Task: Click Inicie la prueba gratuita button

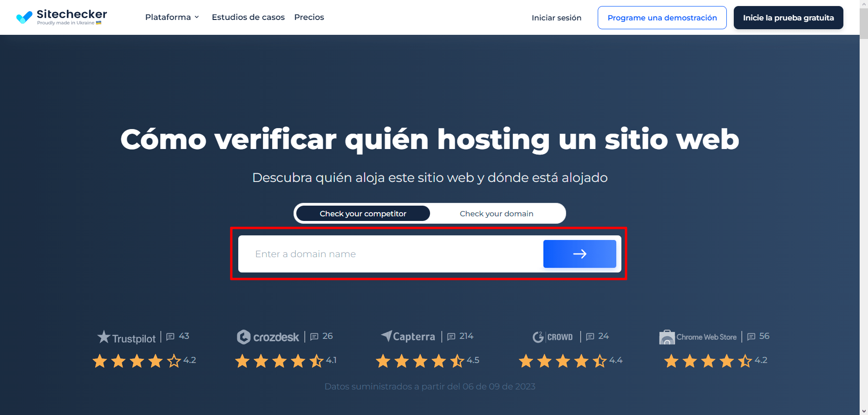Action: click(x=788, y=18)
